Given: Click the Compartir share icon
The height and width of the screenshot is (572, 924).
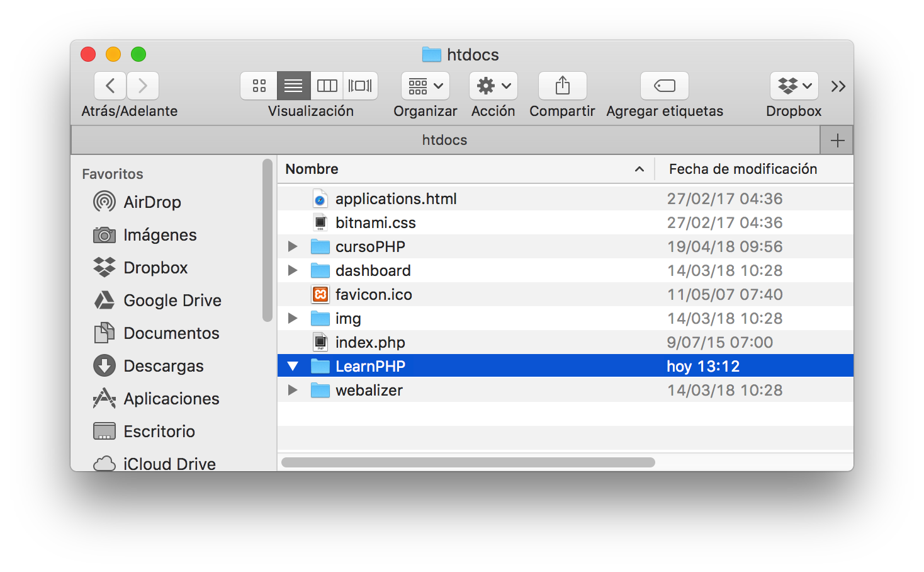Looking at the screenshot, I should [x=563, y=86].
